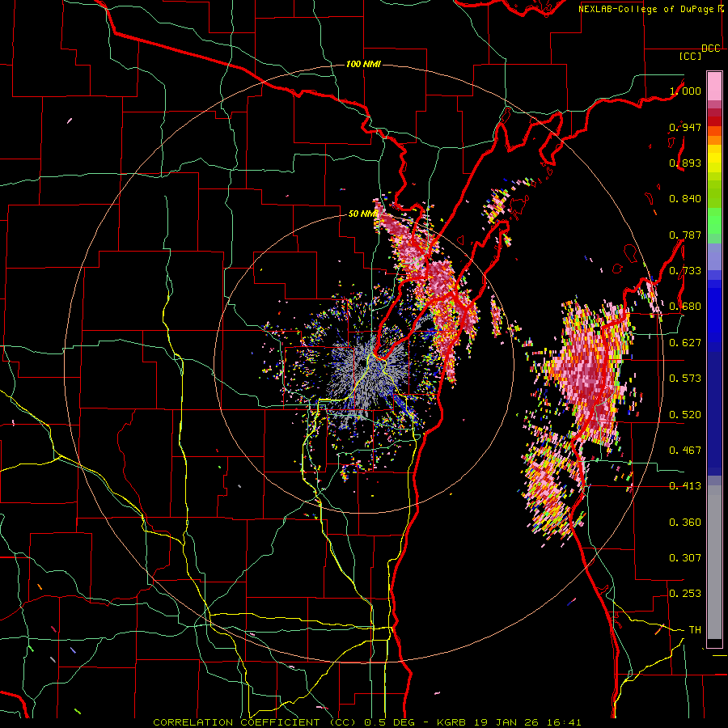Click the "[CC]" legend heading
Image resolution: width=728 pixels, height=728 pixels.
point(690,56)
